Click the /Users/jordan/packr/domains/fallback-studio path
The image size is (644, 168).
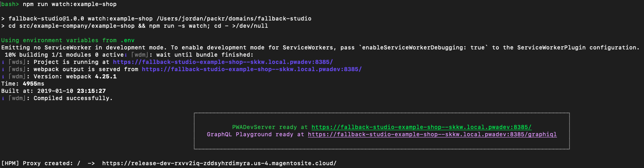(x=234, y=19)
